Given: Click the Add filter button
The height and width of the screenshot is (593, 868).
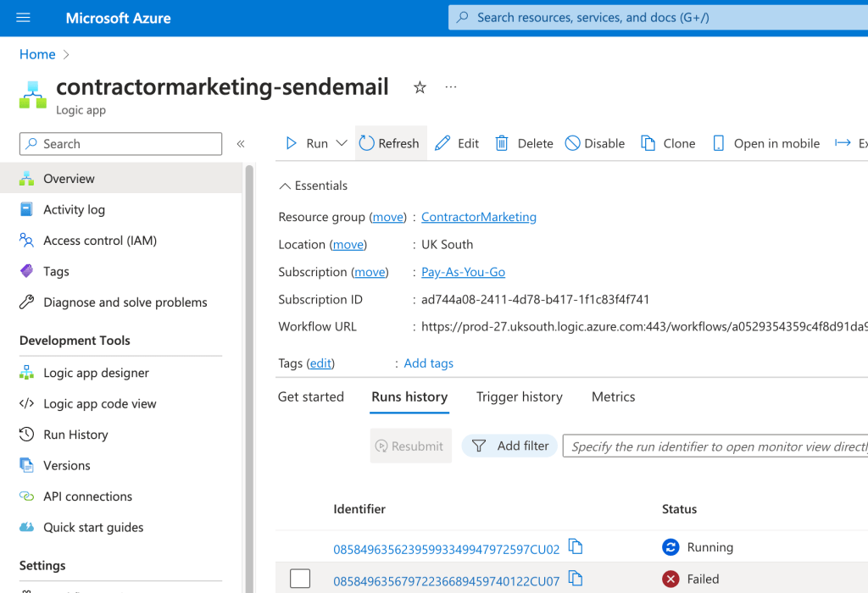Looking at the screenshot, I should [509, 446].
